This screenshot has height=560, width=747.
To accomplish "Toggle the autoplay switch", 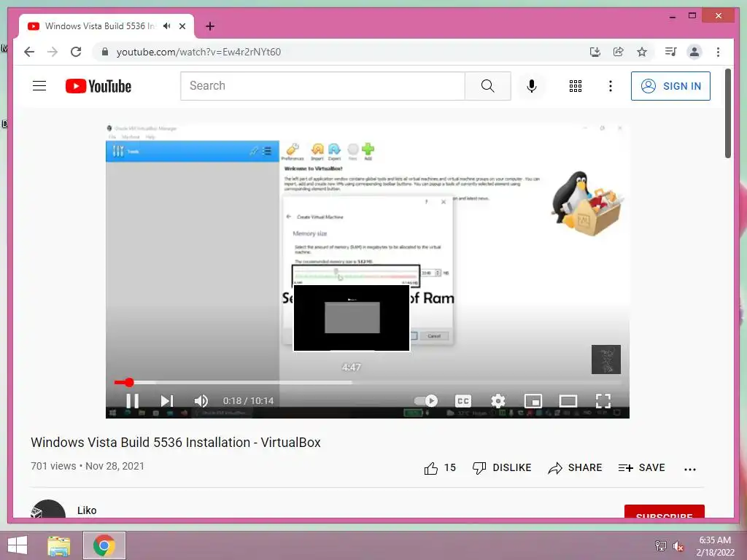I will (426, 401).
